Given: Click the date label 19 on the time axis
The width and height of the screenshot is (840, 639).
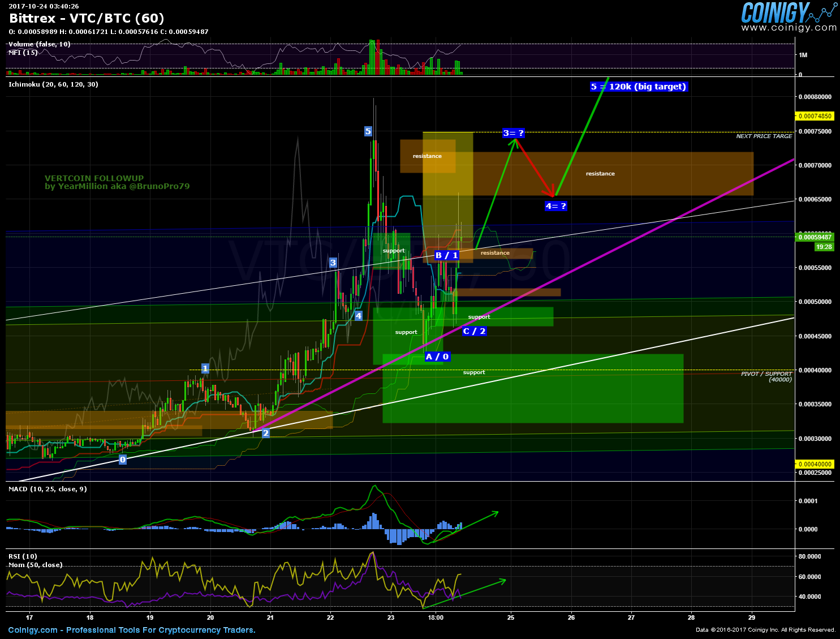Looking at the screenshot, I should tap(150, 617).
